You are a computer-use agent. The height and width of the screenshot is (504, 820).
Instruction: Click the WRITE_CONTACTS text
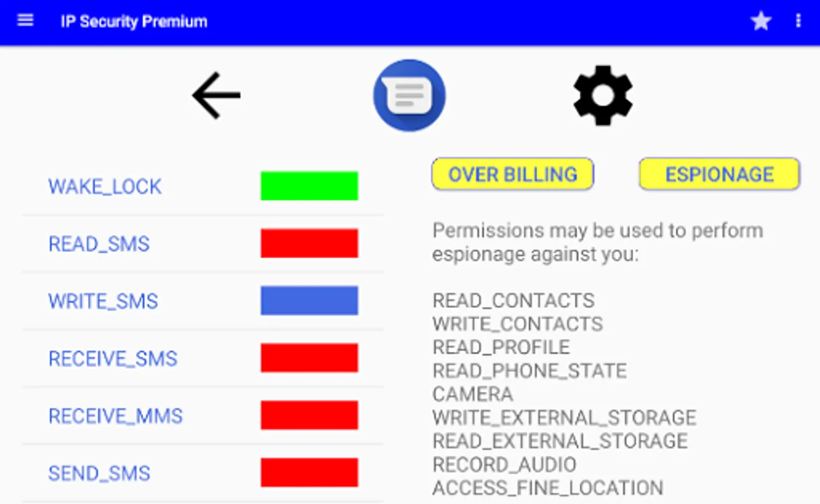[518, 324]
